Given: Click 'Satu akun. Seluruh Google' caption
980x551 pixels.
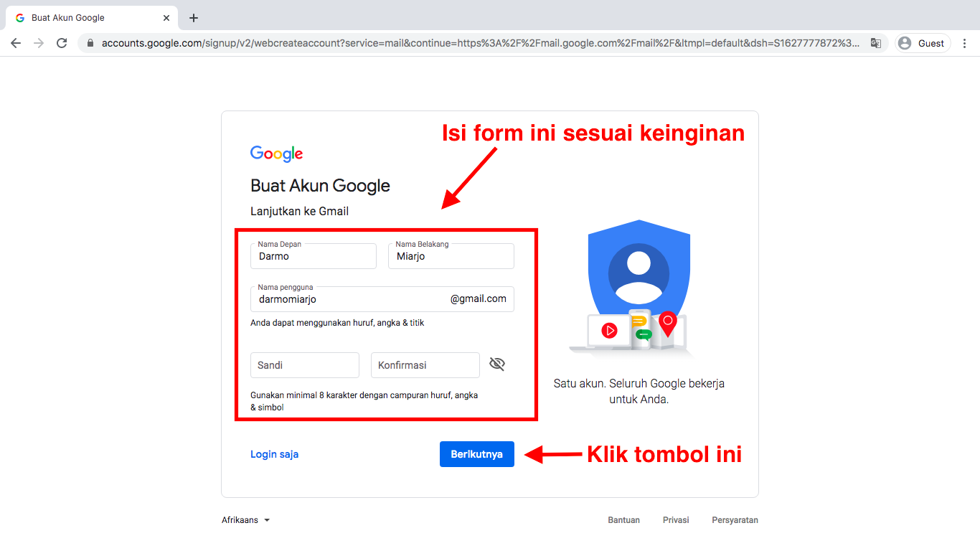Looking at the screenshot, I should tap(639, 392).
